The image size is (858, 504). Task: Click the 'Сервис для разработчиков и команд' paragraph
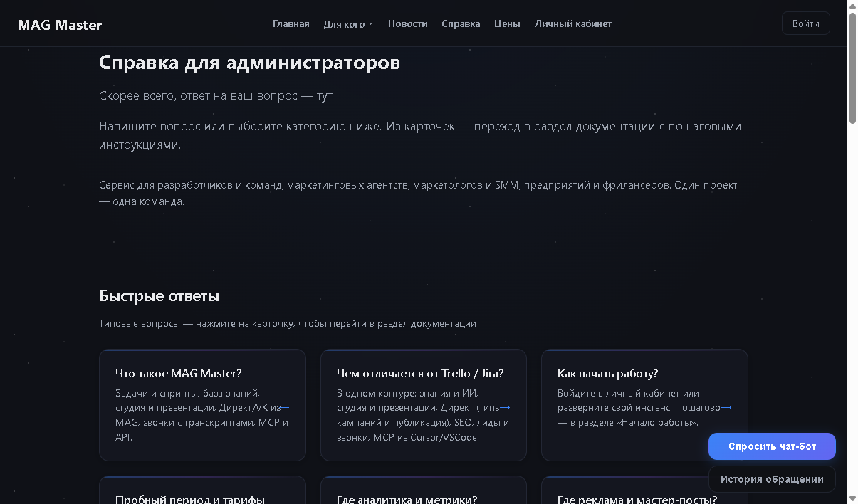[x=419, y=193]
